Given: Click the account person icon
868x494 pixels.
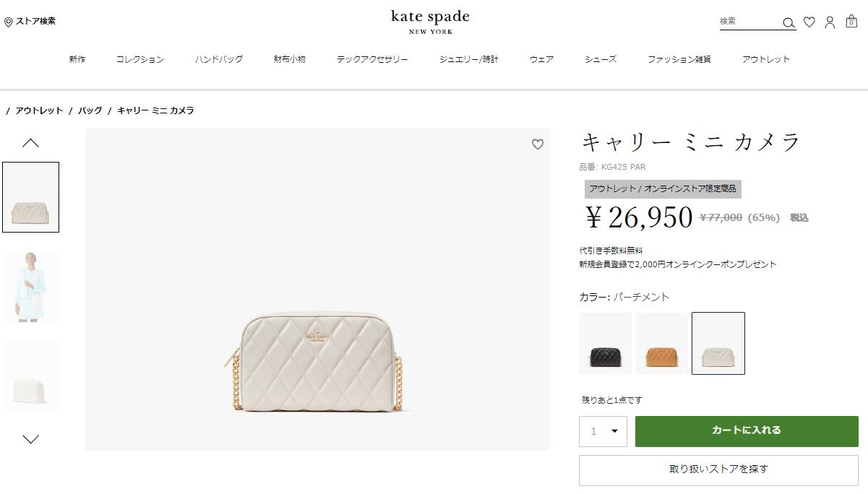Looking at the screenshot, I should (x=829, y=22).
